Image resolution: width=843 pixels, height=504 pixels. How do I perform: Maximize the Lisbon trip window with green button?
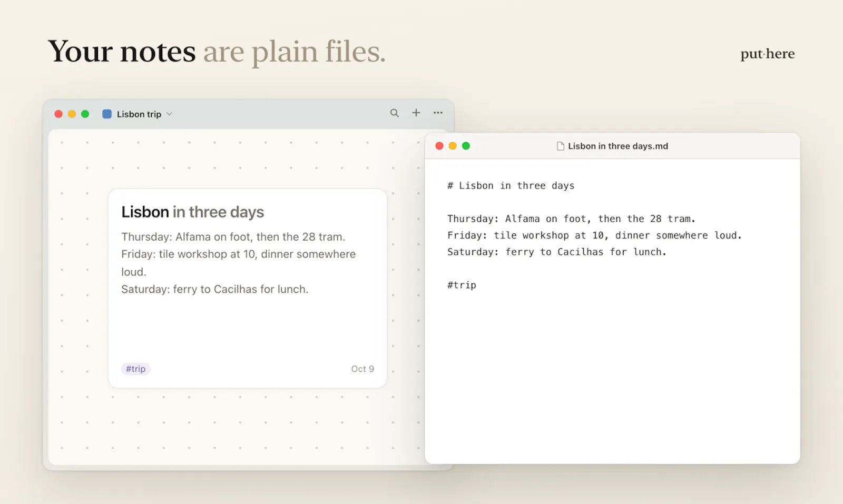click(x=85, y=114)
